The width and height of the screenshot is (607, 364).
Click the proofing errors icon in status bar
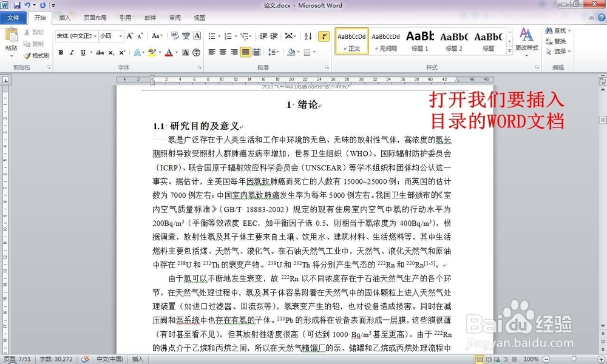click(85, 359)
